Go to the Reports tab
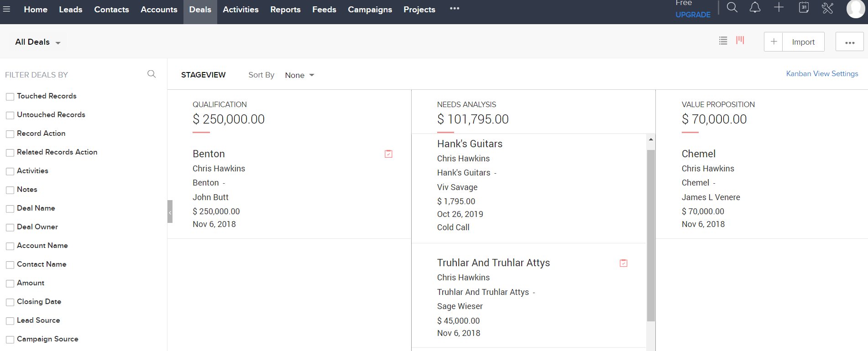Image resolution: width=868 pixels, height=351 pixels. coord(285,10)
